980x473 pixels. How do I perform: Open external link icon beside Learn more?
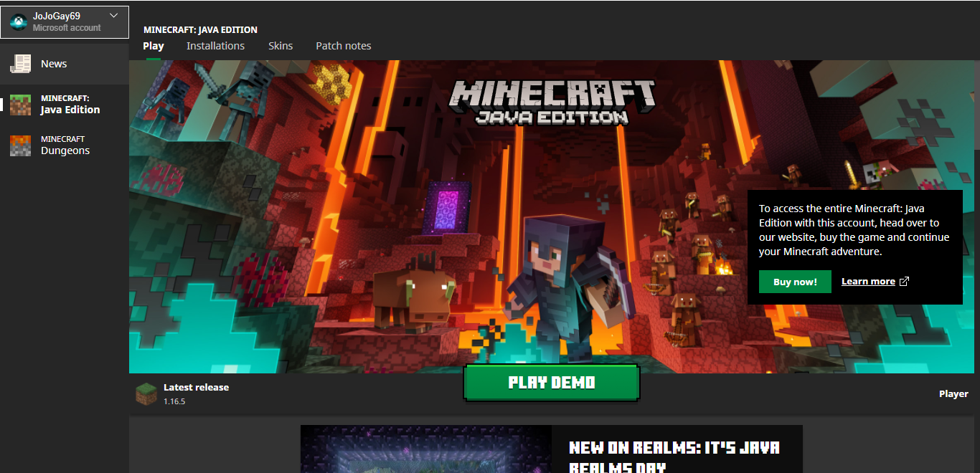coord(904,282)
